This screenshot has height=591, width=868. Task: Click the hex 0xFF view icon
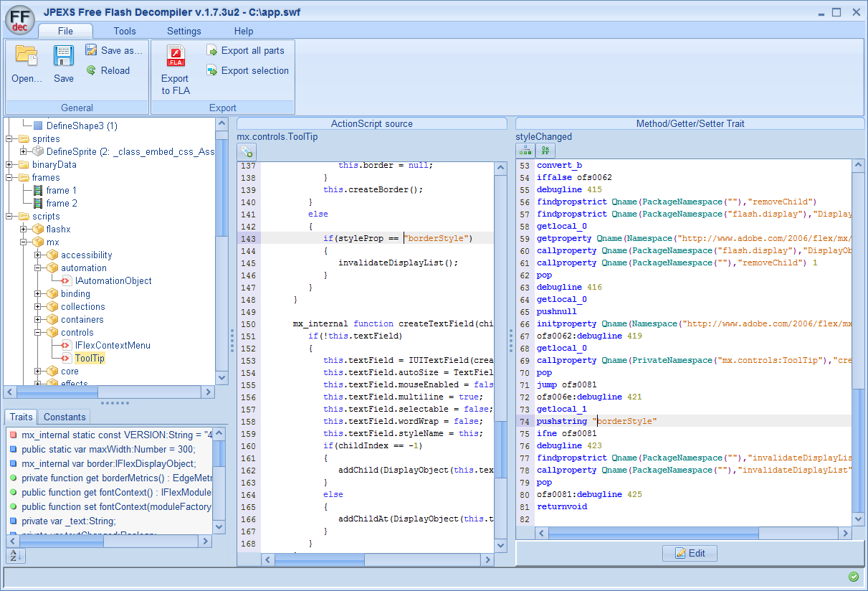pos(545,151)
